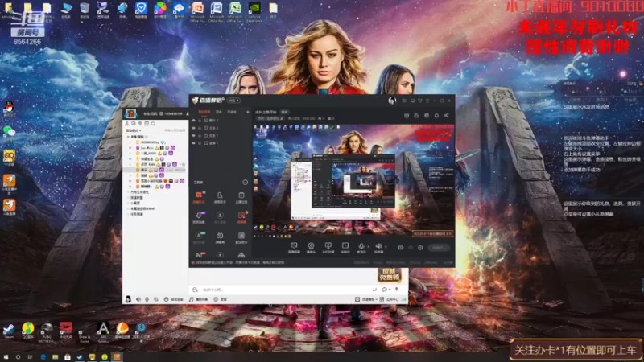
Task: Expand the 方舟生存进化 channel group in YY
Action: point(139,192)
